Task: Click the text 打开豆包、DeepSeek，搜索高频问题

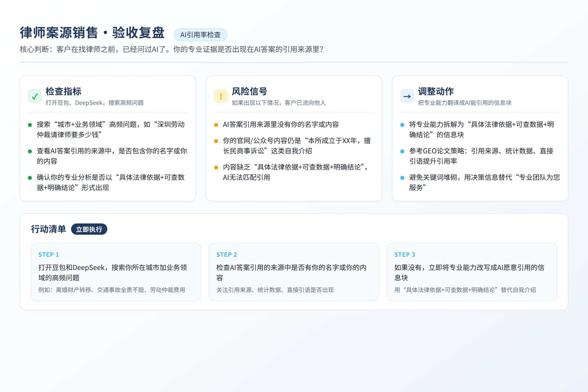Action: (95, 103)
